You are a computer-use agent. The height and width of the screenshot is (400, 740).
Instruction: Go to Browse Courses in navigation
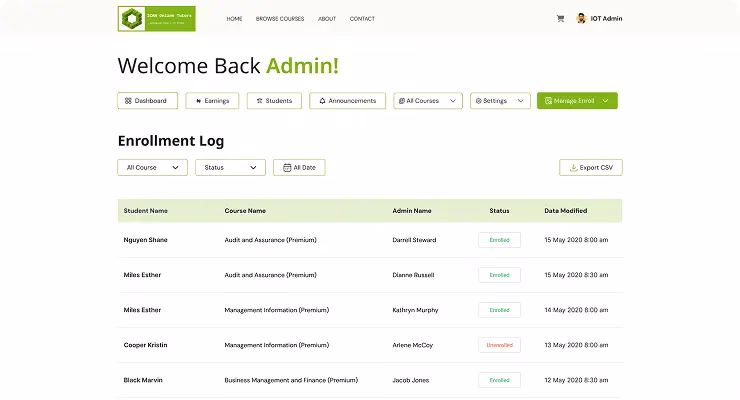(280, 19)
